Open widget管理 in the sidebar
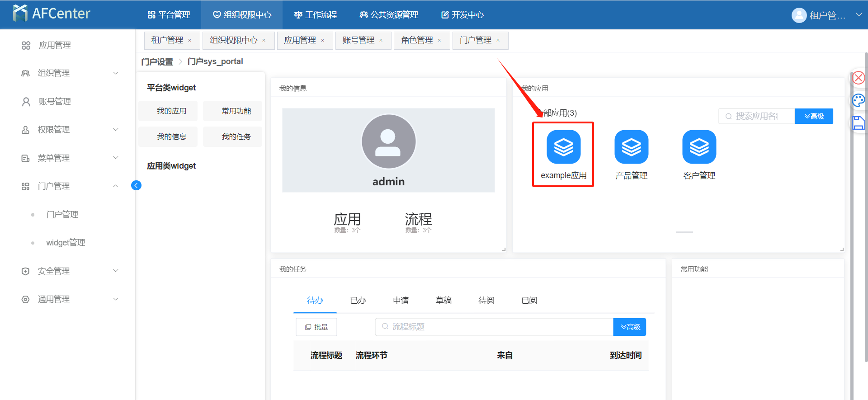 [x=66, y=243]
